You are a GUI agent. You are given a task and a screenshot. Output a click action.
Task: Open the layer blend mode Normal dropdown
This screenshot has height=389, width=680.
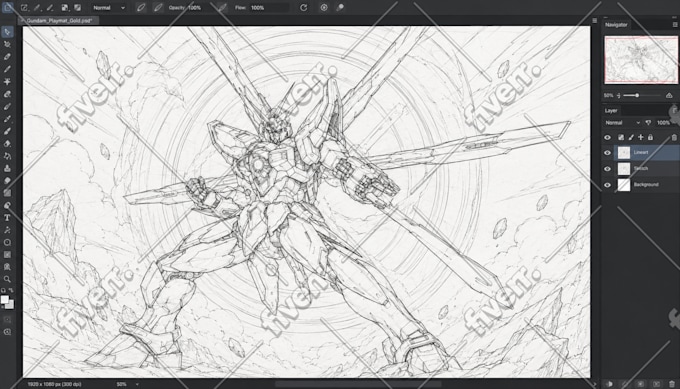(x=622, y=123)
